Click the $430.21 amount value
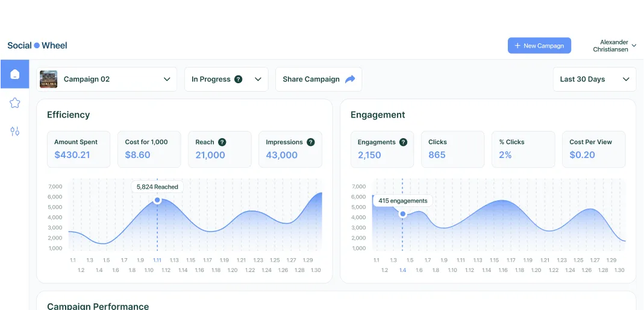This screenshot has height=310, width=644. tap(72, 155)
